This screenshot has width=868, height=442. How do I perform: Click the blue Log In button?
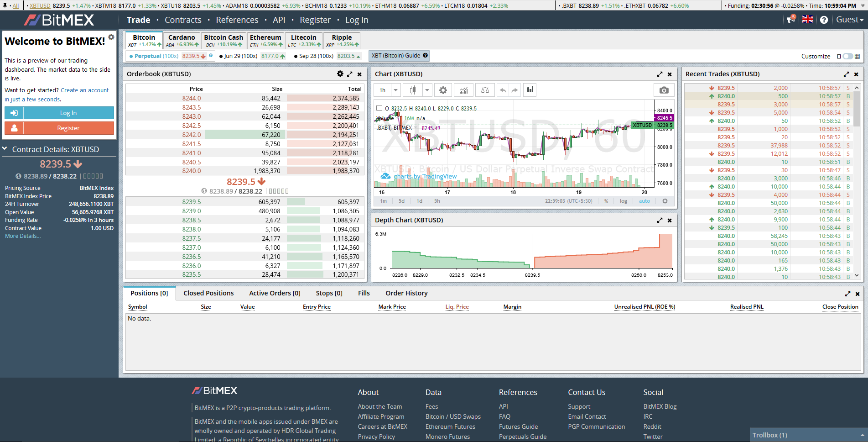pos(59,113)
